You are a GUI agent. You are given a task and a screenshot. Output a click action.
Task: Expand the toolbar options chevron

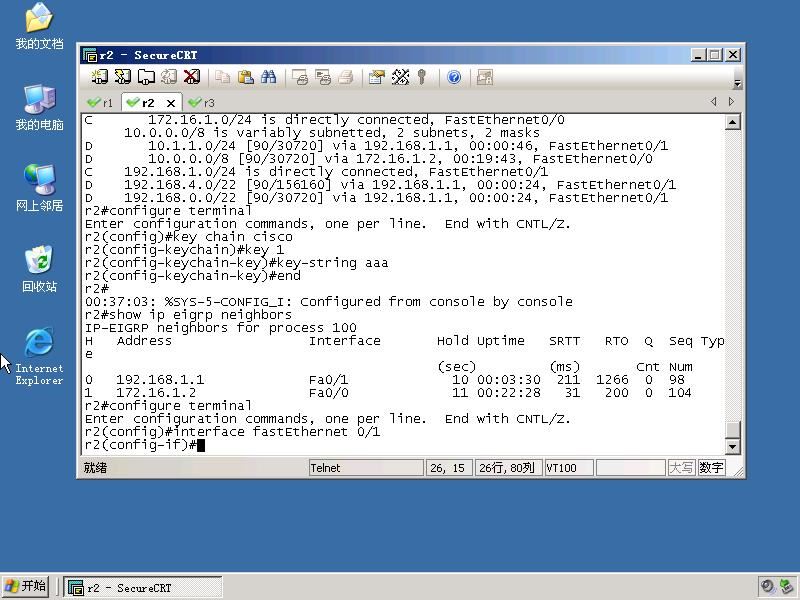(x=737, y=82)
